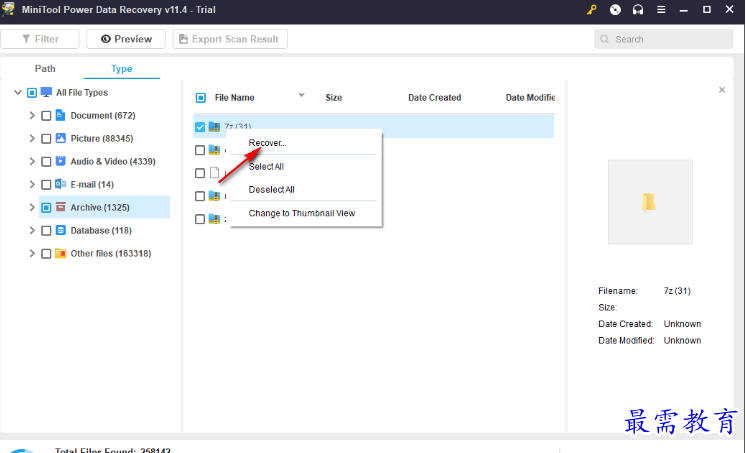Click the 7z (31) folder icon
This screenshot has width=746, height=453.
click(x=214, y=127)
